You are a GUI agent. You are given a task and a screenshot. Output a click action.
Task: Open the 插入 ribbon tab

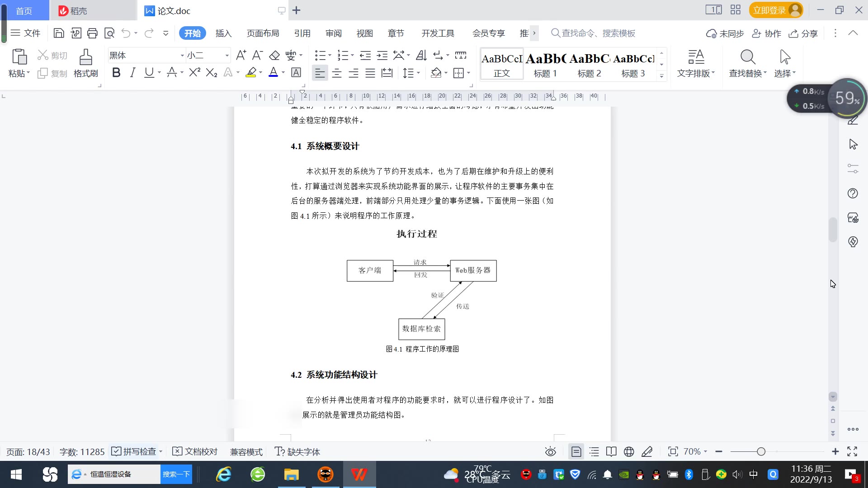(223, 33)
